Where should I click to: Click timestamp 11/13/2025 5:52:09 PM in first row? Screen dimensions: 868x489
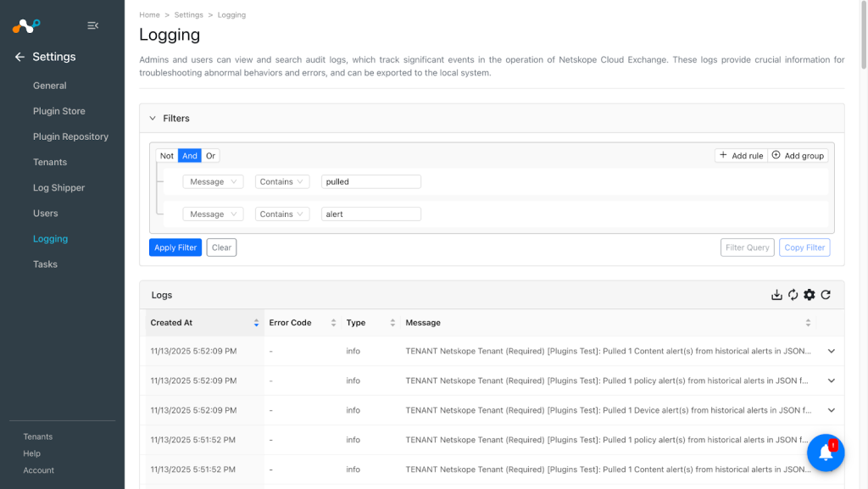tap(194, 351)
